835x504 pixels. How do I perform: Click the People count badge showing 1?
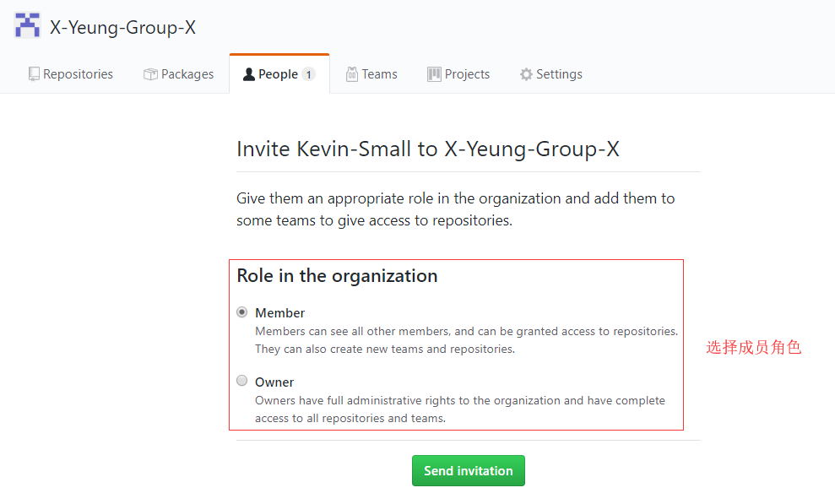point(308,74)
